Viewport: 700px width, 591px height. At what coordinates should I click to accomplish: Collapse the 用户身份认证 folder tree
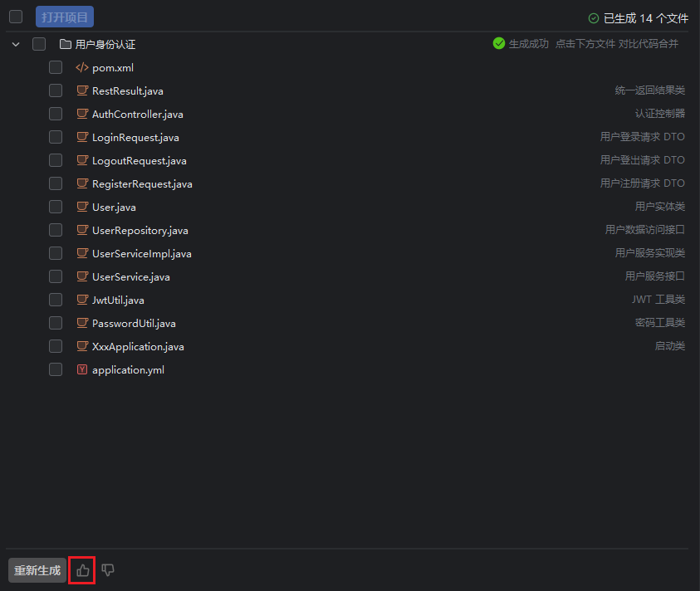16,44
